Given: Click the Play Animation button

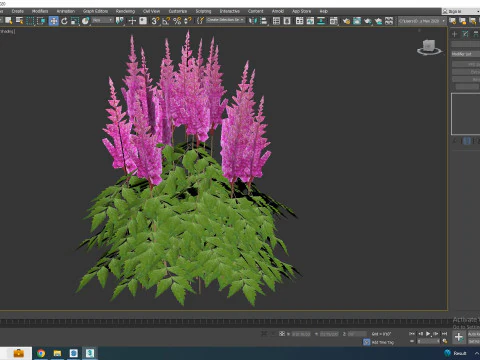Looking at the screenshot, I should [x=428, y=334].
